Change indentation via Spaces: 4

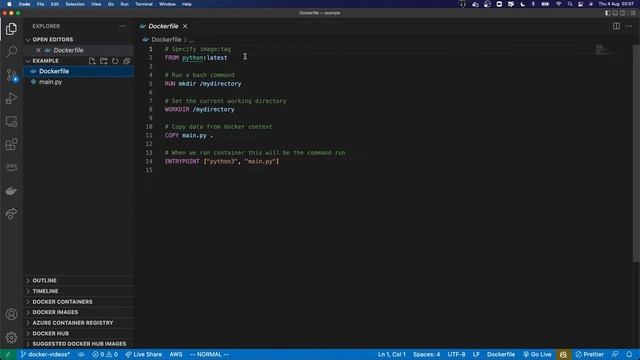pos(427,354)
